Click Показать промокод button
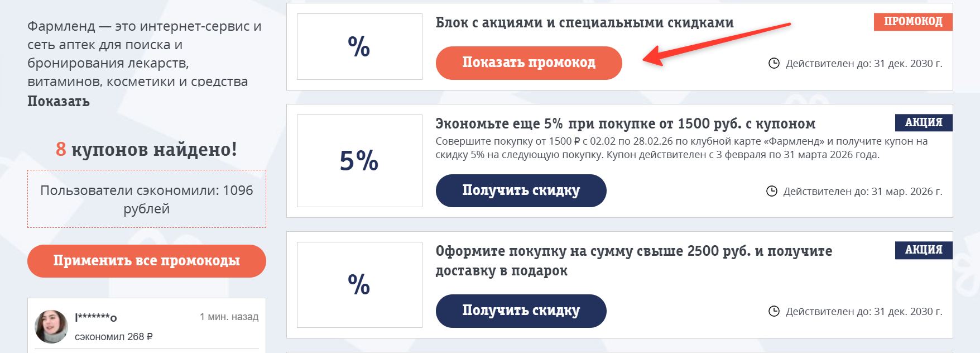980x353 pixels. (528, 62)
